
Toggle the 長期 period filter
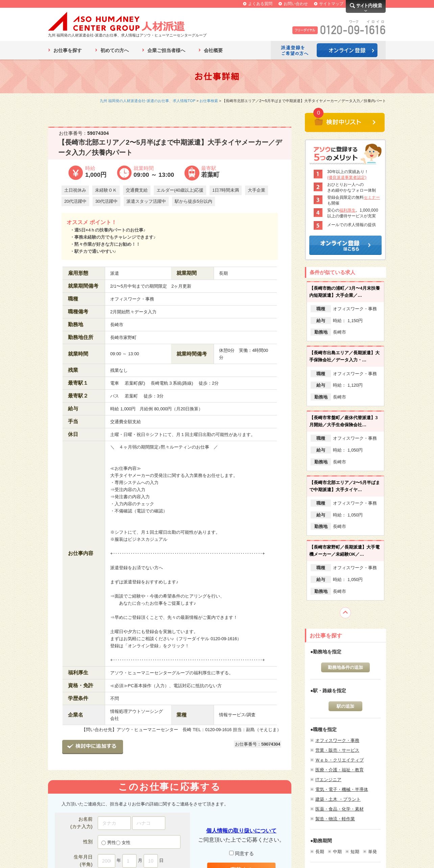pos(317,851)
